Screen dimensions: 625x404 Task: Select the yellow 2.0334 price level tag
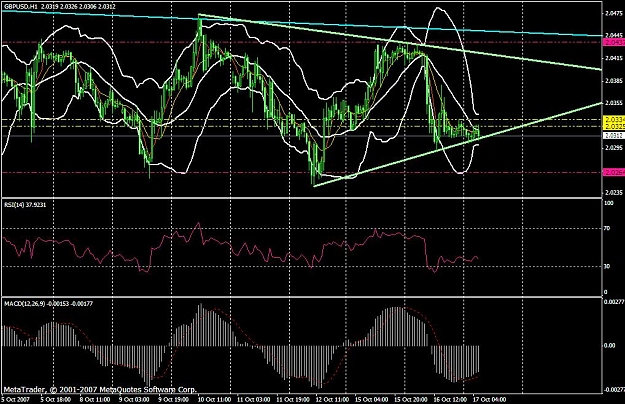614,119
